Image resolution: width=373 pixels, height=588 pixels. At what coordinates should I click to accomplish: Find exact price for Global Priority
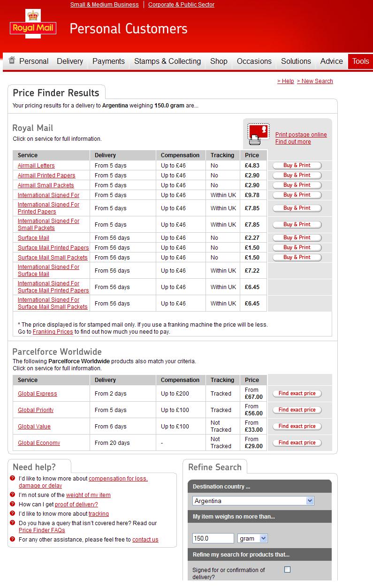297,410
